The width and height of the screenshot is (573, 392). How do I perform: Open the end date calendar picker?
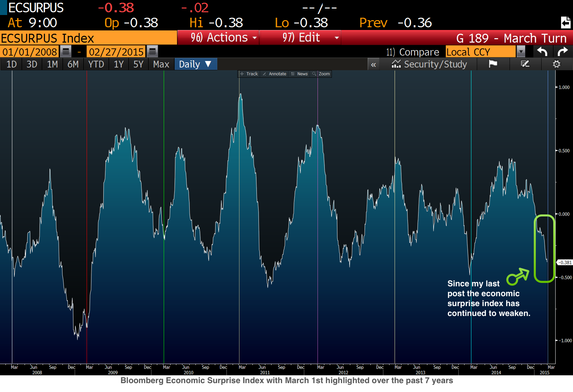[152, 51]
